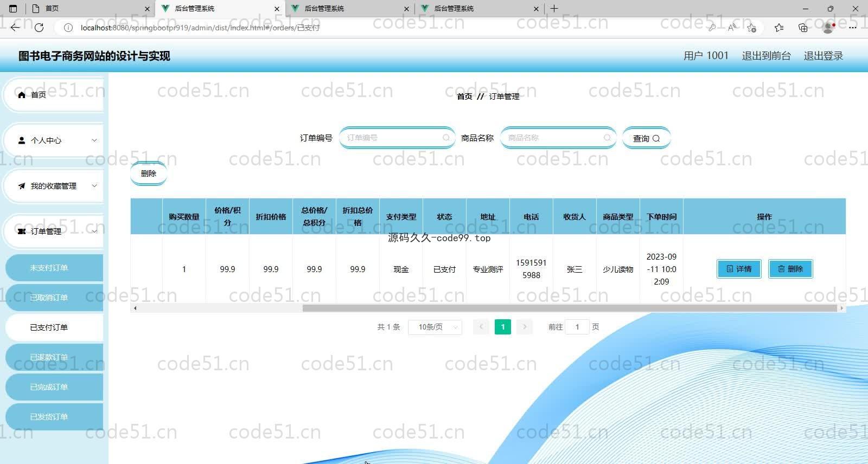The height and width of the screenshot is (464, 868).
Task: Refresh the browser page
Action: 39,28
